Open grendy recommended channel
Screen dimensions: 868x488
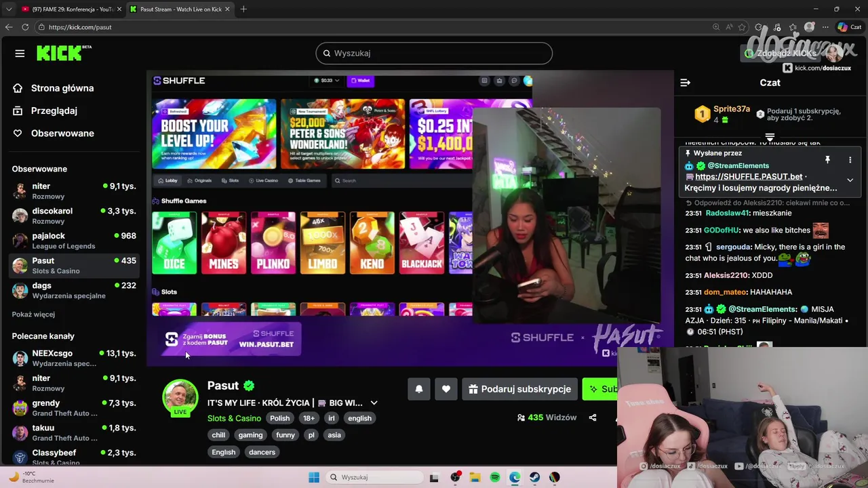tap(73, 408)
